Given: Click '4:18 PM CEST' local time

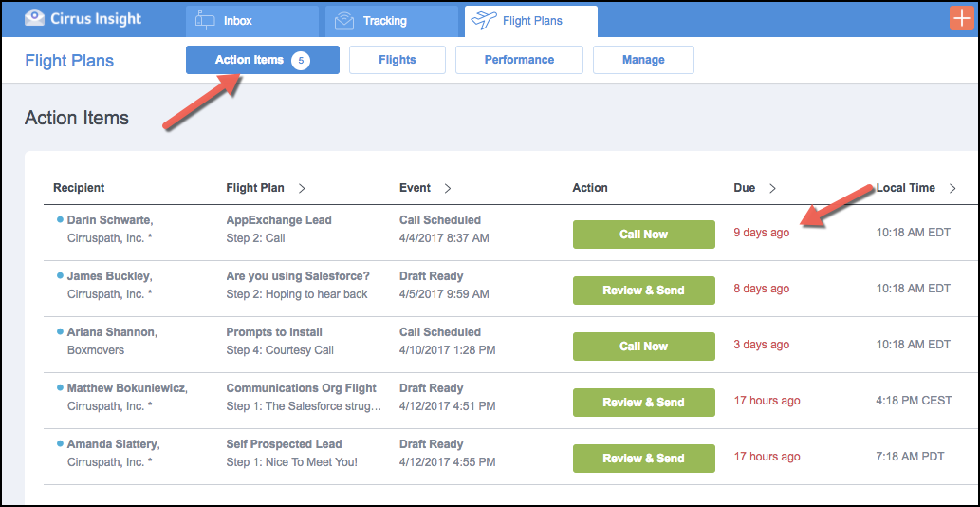Looking at the screenshot, I should click(x=915, y=401).
